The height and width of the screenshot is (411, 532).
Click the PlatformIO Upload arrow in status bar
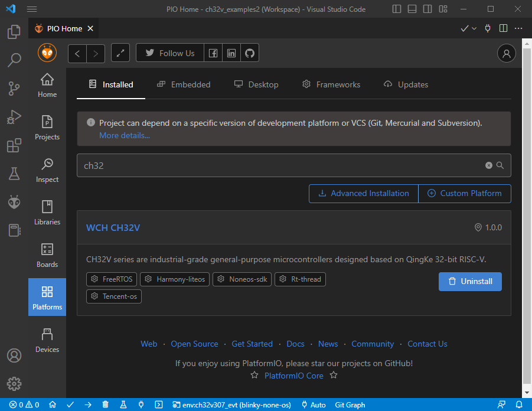click(x=88, y=405)
